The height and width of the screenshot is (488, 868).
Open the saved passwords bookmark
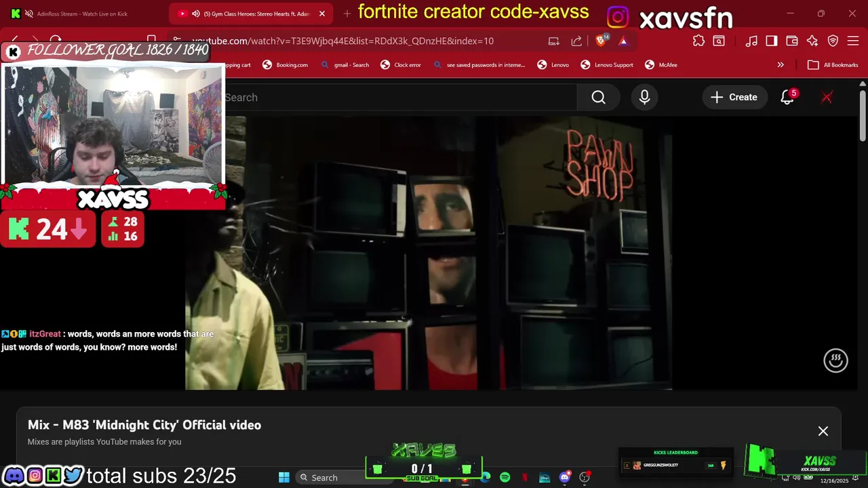click(479, 65)
